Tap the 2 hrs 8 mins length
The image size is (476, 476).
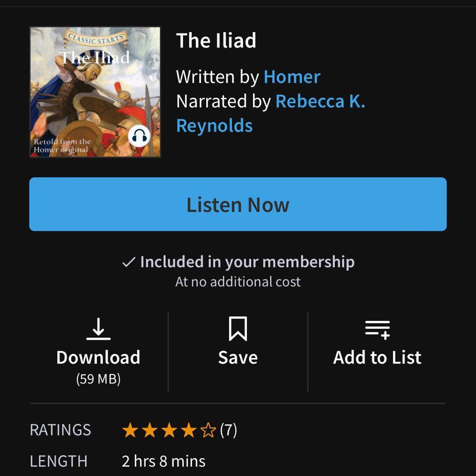(164, 461)
